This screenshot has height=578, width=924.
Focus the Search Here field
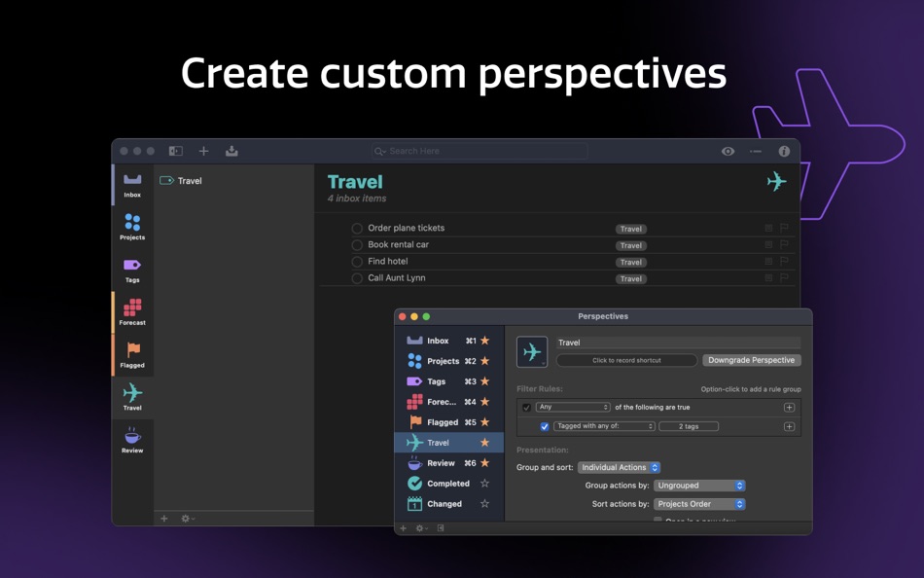pyautogui.click(x=480, y=151)
